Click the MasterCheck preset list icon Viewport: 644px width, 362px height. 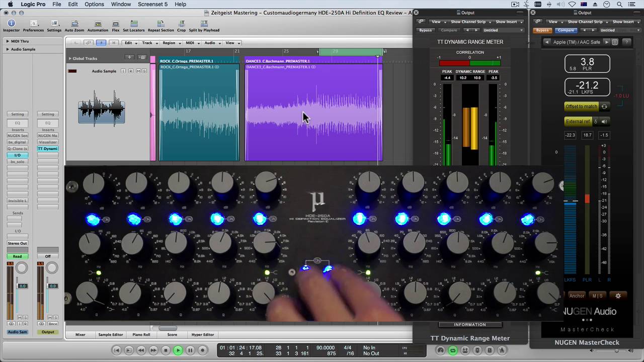coord(615,42)
